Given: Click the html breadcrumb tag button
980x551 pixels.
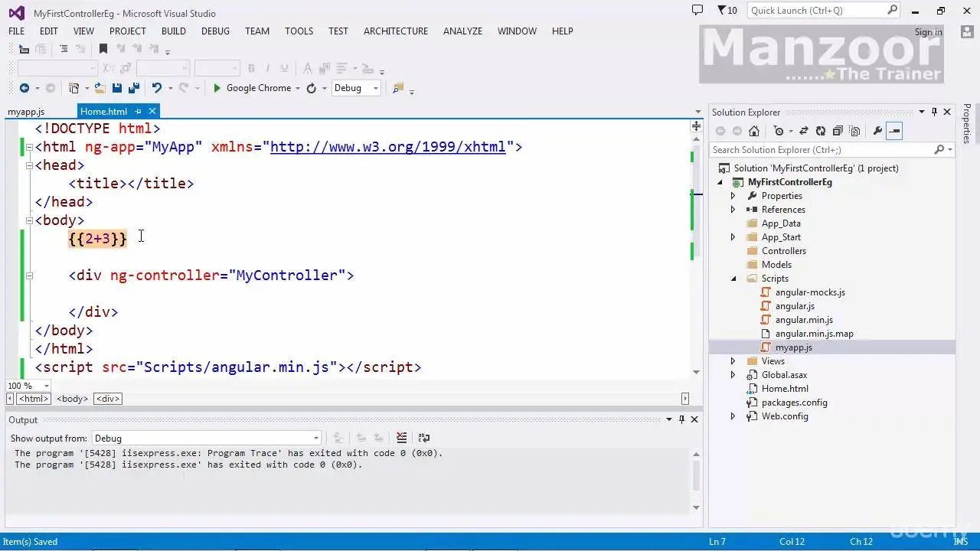Looking at the screenshot, I should [34, 399].
